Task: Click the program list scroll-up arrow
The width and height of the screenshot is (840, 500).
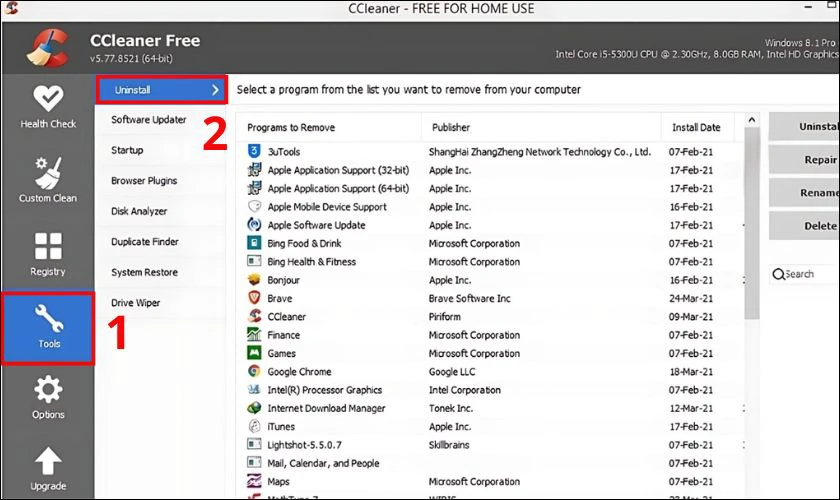Action: pos(752,120)
